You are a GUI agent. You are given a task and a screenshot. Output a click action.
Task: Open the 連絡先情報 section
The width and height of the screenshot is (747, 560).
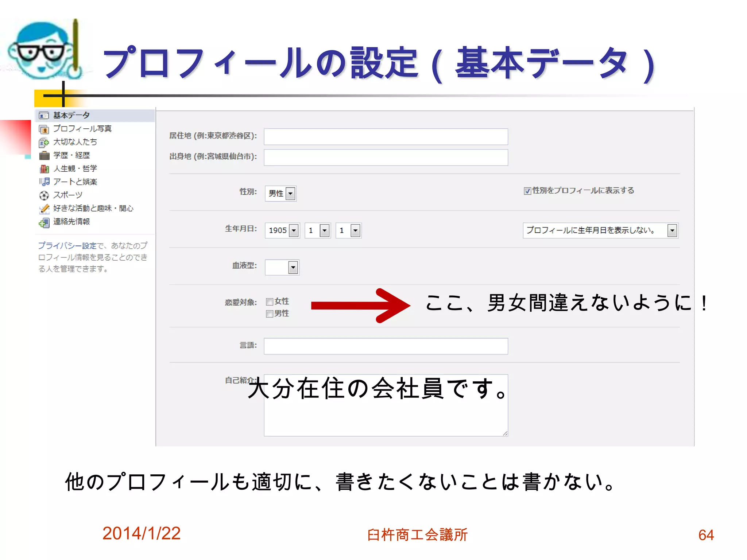coord(71,221)
